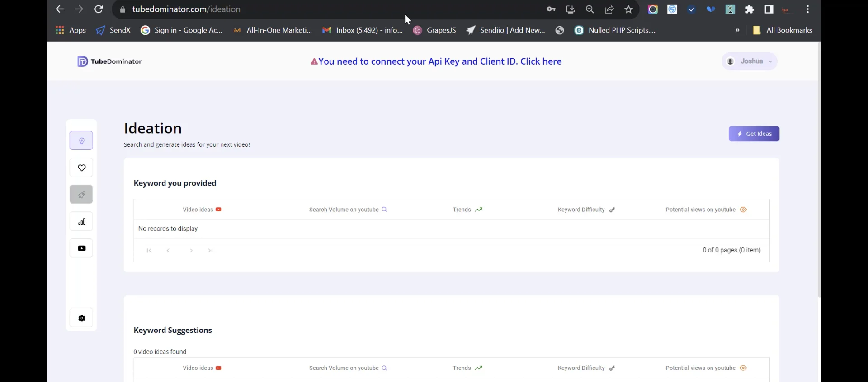Select the rocket sidebar icon
Viewport: 868px width, 382px height.
(x=81, y=195)
